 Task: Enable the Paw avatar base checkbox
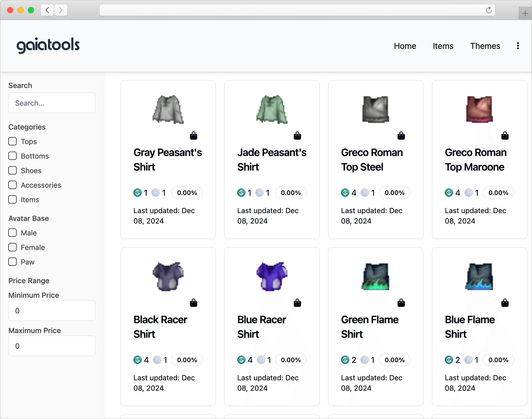point(12,262)
